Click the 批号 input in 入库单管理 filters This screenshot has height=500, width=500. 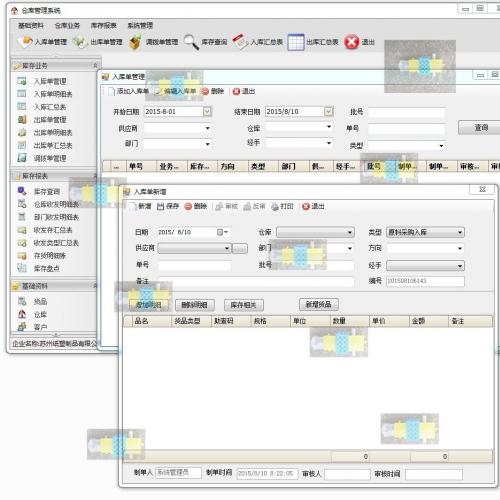(x=406, y=112)
